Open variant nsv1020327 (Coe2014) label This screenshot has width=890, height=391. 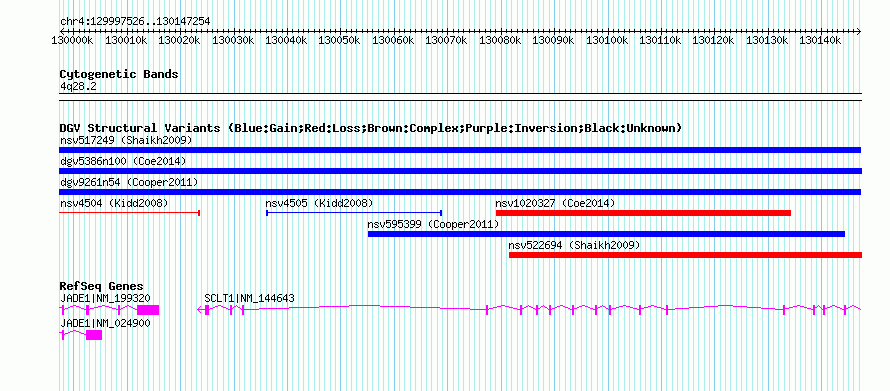coord(555,203)
